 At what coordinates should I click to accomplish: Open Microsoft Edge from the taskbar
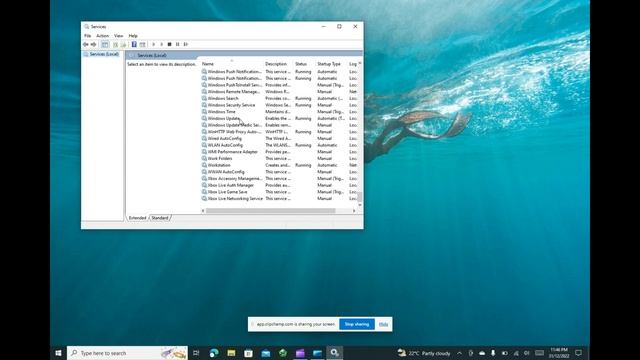[213, 353]
